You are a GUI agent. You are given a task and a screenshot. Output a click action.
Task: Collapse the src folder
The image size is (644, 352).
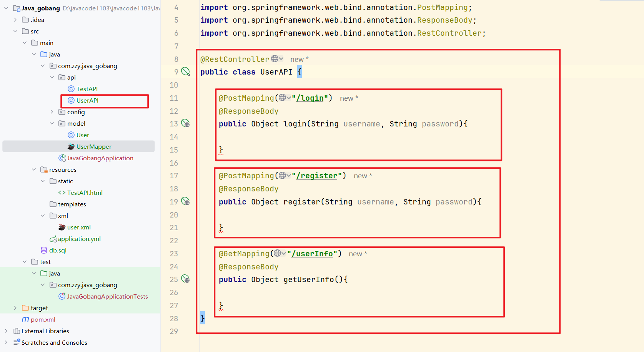(15, 31)
